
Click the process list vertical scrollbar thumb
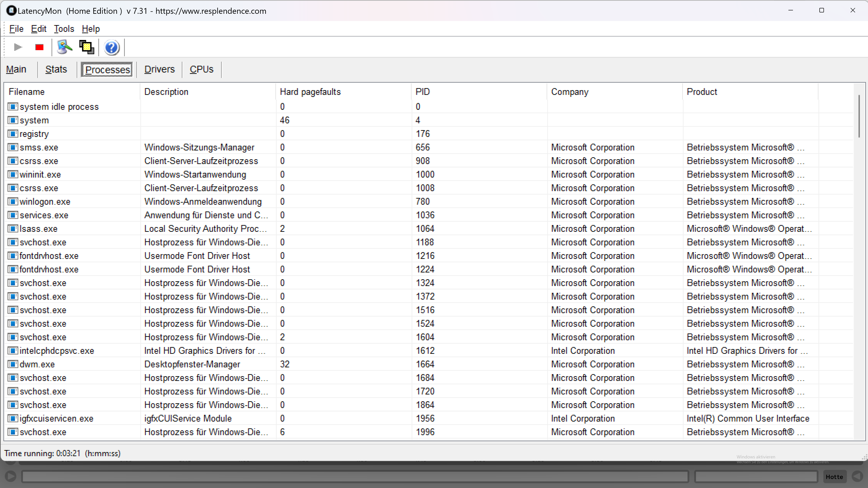(859, 116)
